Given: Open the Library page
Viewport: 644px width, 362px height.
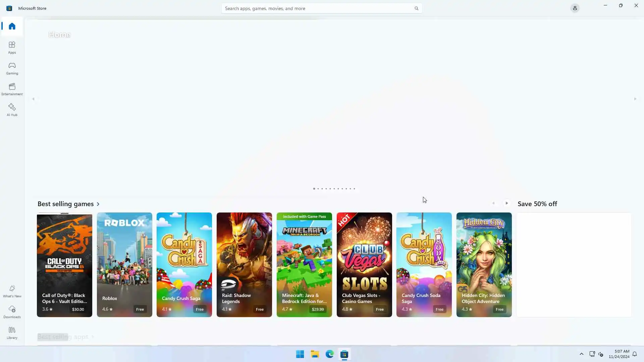Looking at the screenshot, I should point(12,333).
